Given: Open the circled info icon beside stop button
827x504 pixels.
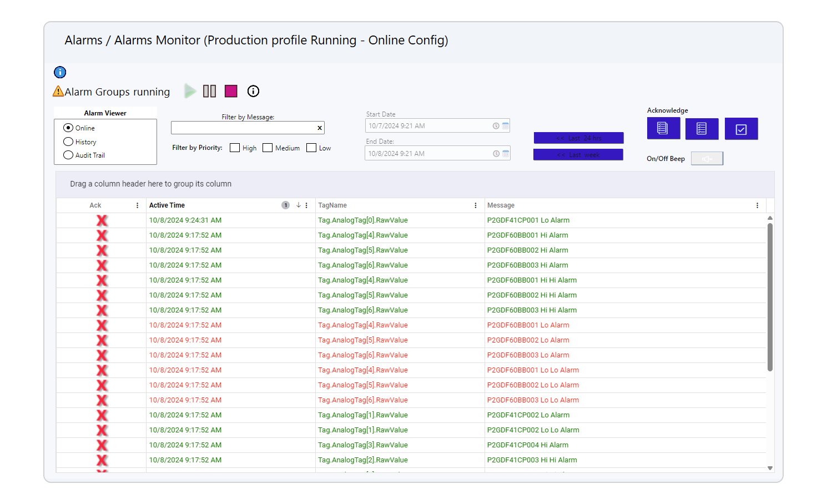Looking at the screenshot, I should coord(253,91).
